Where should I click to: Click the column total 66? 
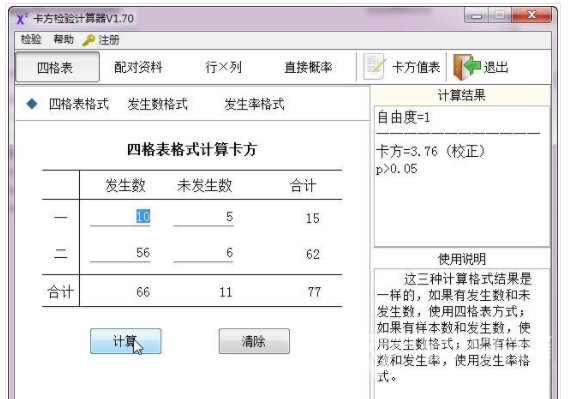tap(143, 292)
